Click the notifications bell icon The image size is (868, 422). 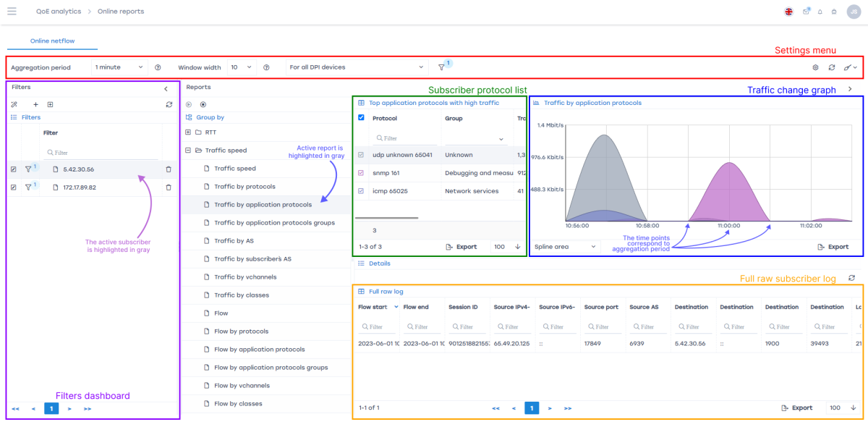coord(820,12)
